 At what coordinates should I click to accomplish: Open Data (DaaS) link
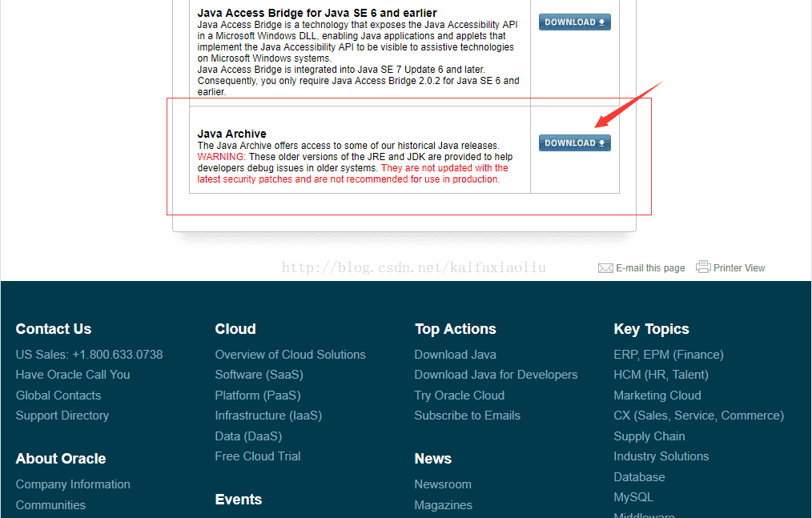click(x=248, y=436)
